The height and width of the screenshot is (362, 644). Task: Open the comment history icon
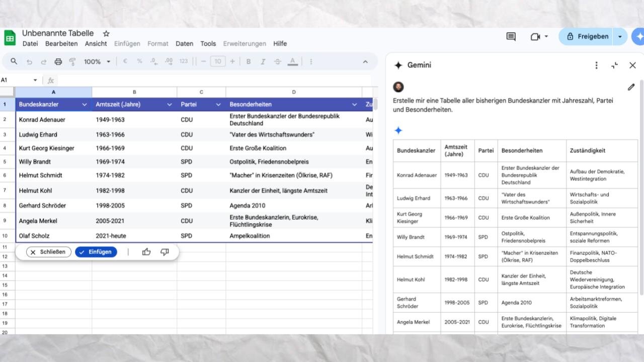(x=511, y=37)
